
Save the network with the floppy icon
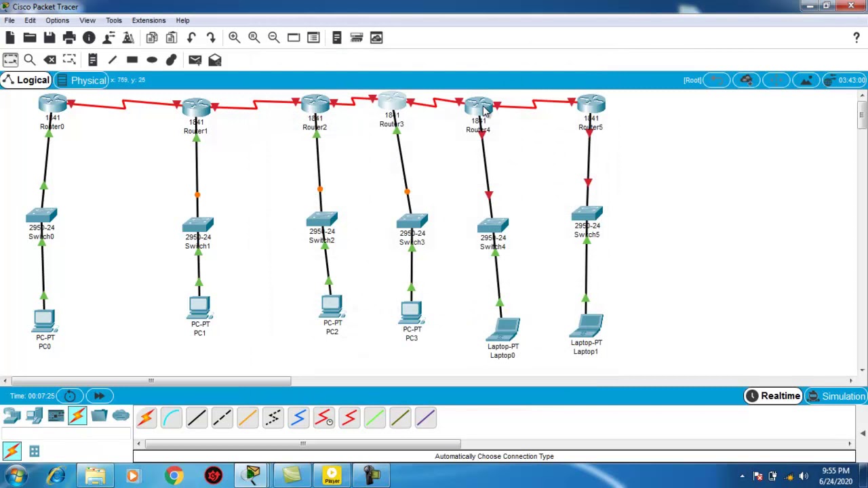click(x=50, y=38)
